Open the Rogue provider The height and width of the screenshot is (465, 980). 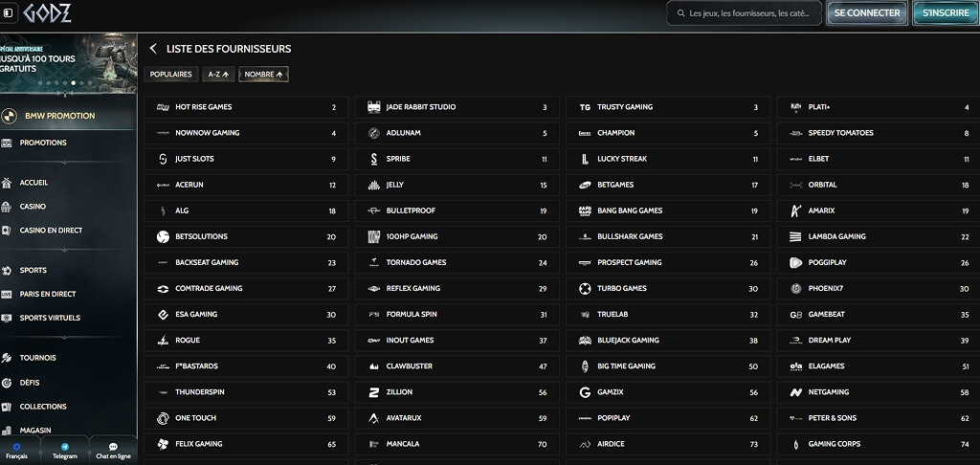(246, 341)
